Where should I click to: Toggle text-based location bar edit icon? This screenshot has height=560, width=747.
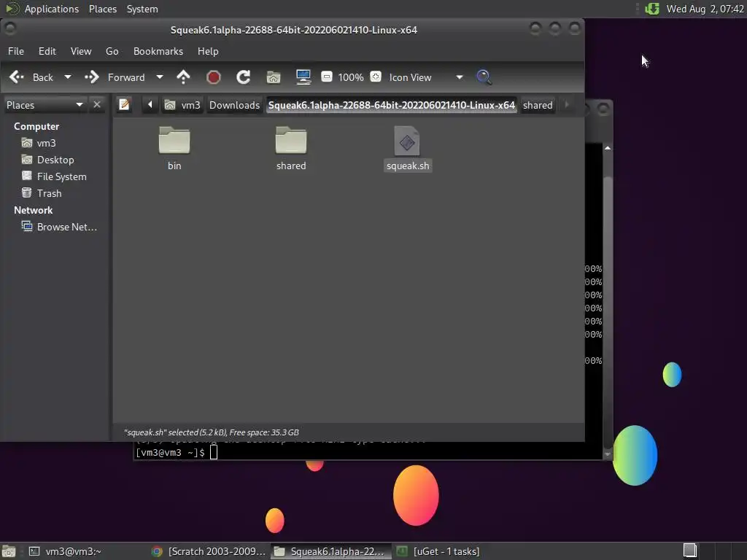point(124,104)
